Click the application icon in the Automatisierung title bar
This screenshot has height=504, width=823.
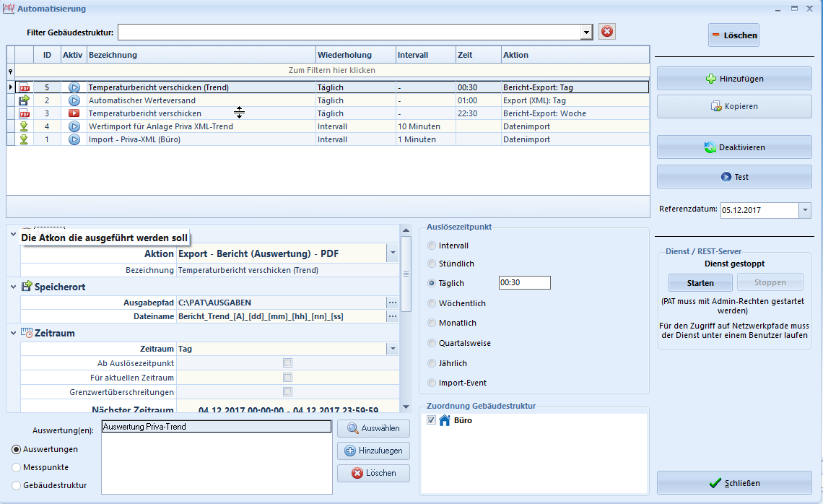coord(9,9)
